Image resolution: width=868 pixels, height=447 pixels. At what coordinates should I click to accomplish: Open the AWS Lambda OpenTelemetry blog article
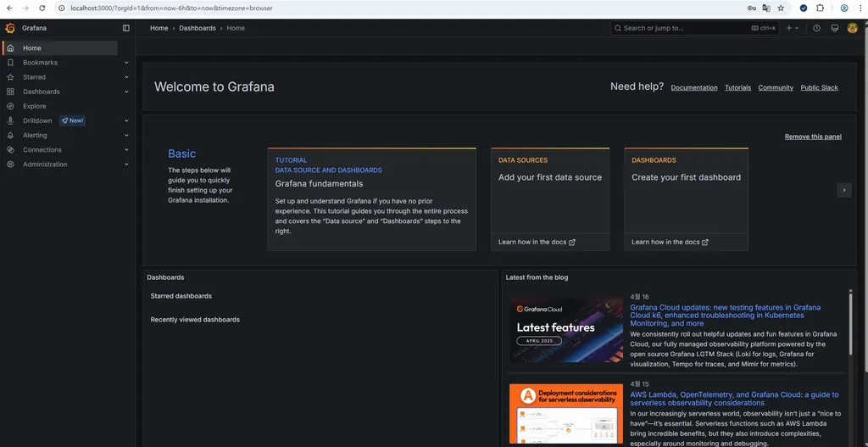pyautogui.click(x=734, y=399)
